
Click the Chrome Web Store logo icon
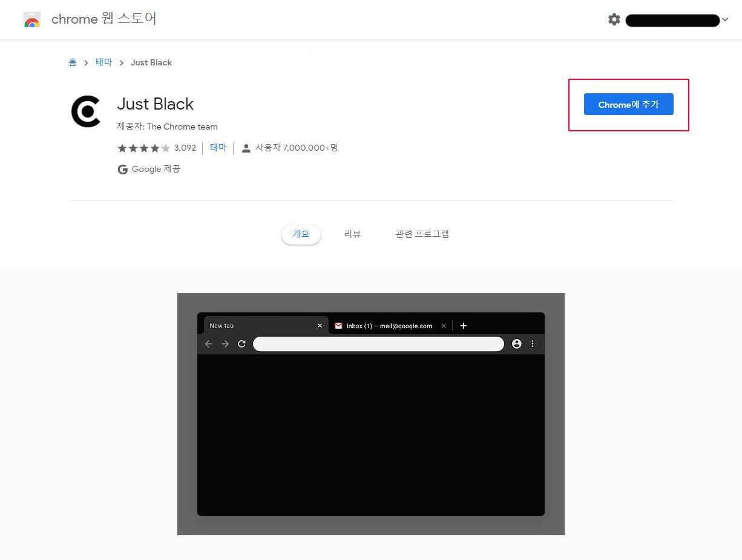click(32, 20)
